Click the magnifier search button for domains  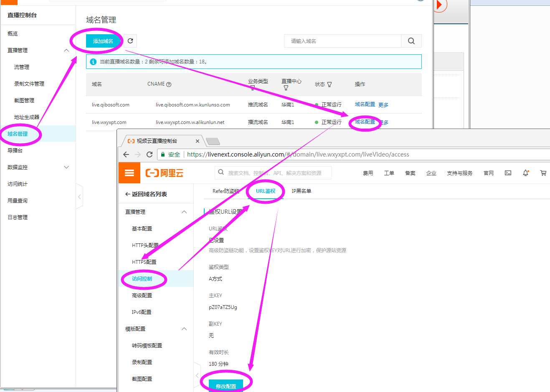411,41
